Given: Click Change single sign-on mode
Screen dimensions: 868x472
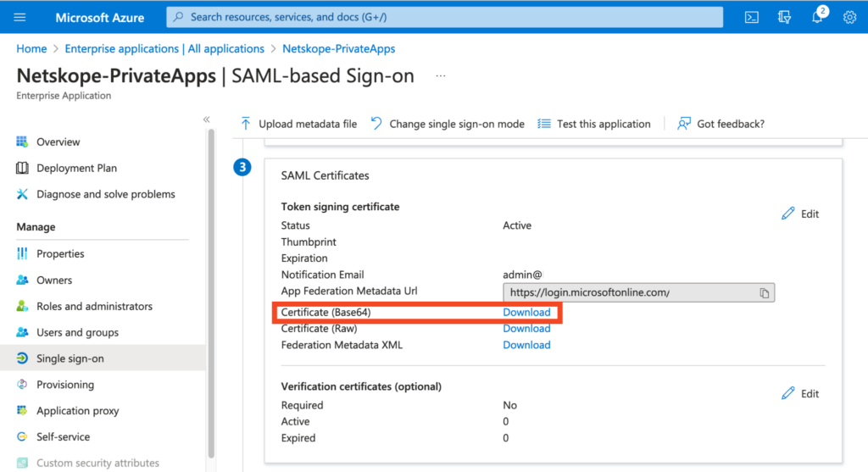Looking at the screenshot, I should 448,124.
